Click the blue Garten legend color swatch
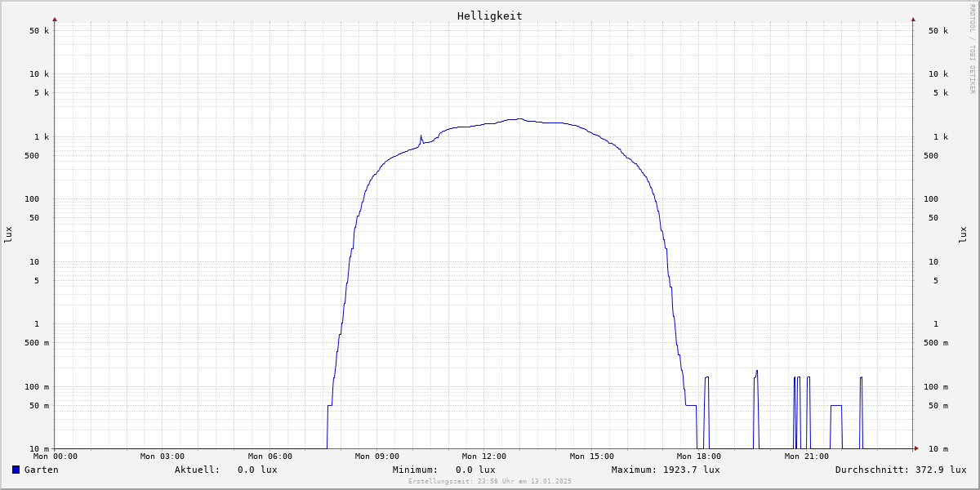 tap(16, 470)
